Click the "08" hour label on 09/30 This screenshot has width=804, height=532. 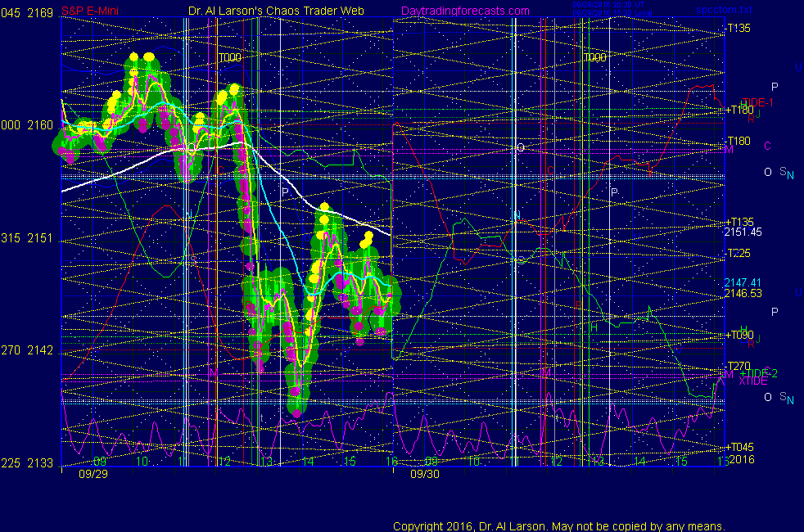431,462
